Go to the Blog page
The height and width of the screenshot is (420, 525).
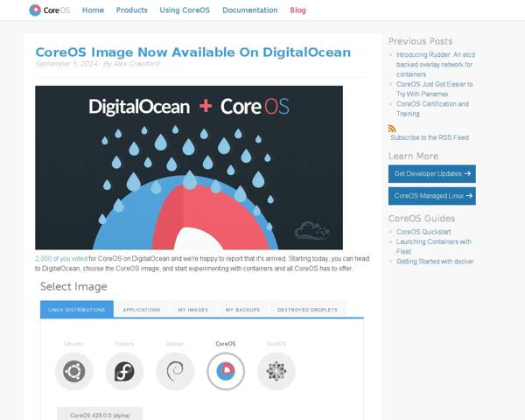[x=297, y=10]
